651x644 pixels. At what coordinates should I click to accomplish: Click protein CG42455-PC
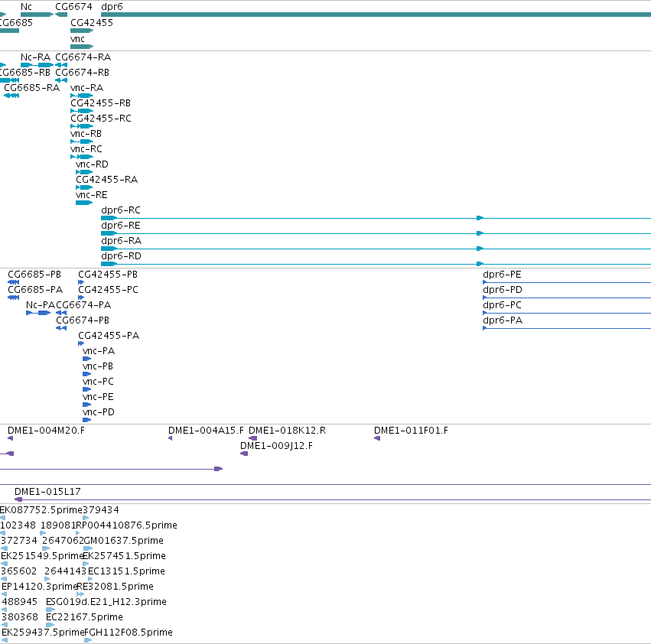[108, 289]
